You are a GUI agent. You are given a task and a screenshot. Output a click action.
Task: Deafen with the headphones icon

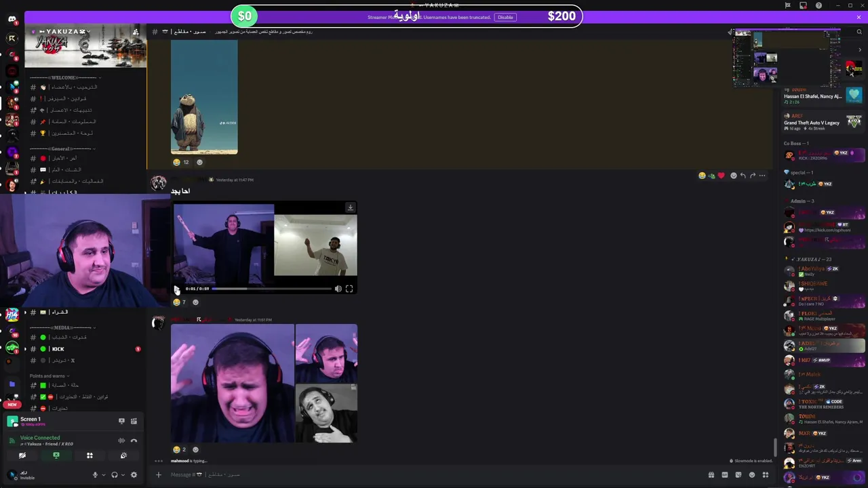(x=114, y=475)
